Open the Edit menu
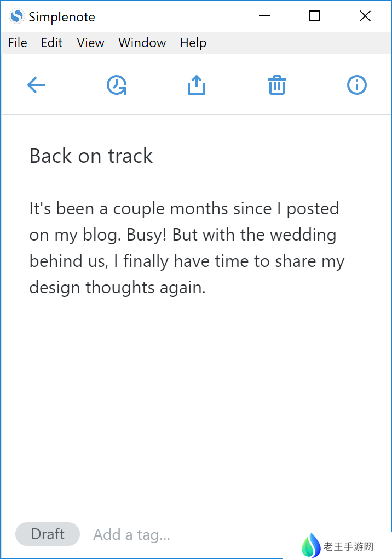Screen dimensions: 392x559 (51, 43)
